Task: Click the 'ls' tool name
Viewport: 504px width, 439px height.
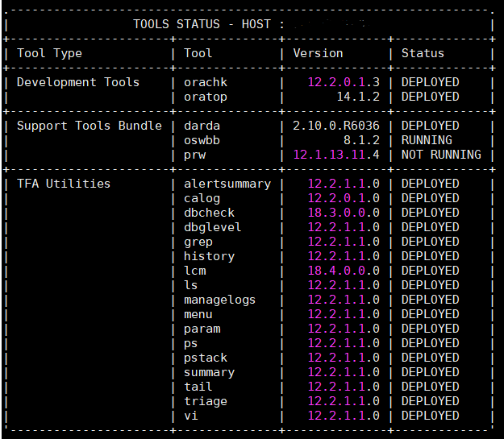Action: [x=190, y=285]
